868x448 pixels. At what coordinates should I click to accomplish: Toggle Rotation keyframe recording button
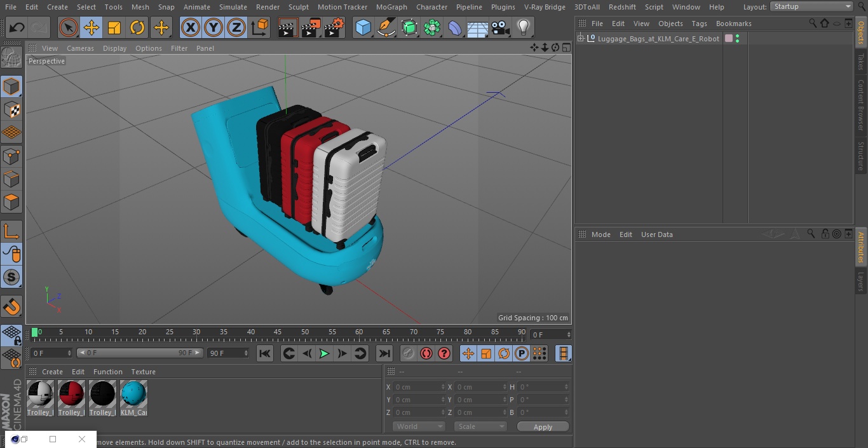pos(504,353)
